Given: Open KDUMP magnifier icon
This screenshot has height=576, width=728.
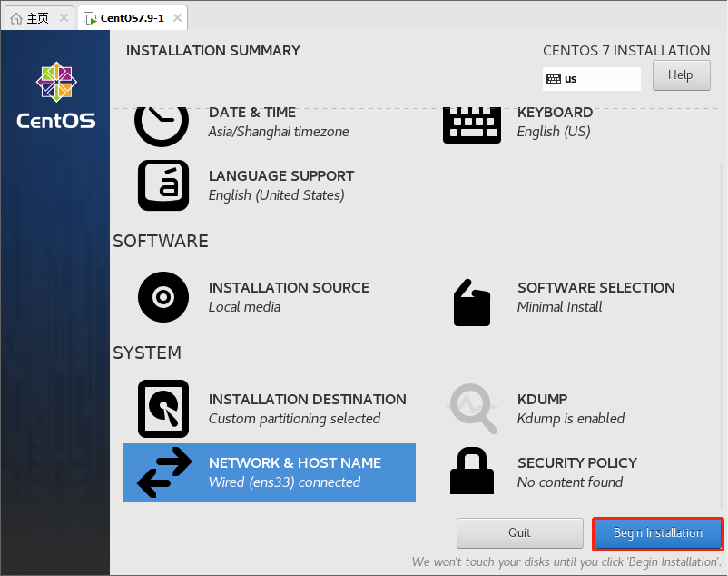Looking at the screenshot, I should 473,409.
